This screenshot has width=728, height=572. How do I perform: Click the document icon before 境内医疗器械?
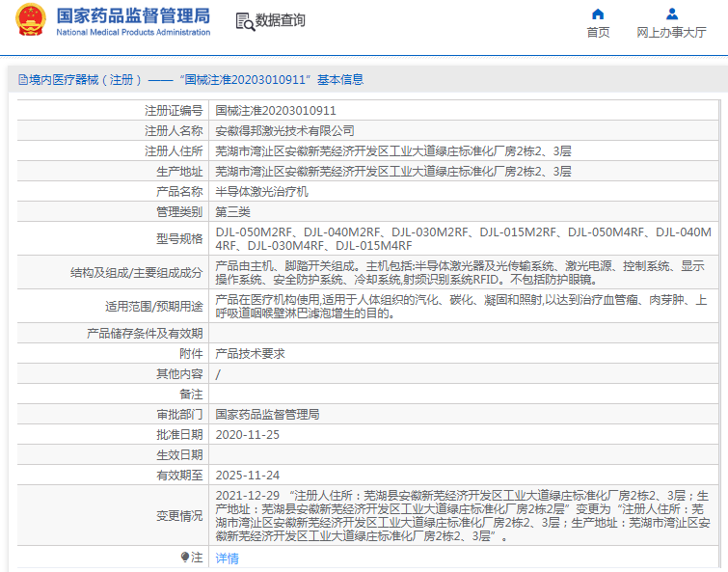pos(22,80)
